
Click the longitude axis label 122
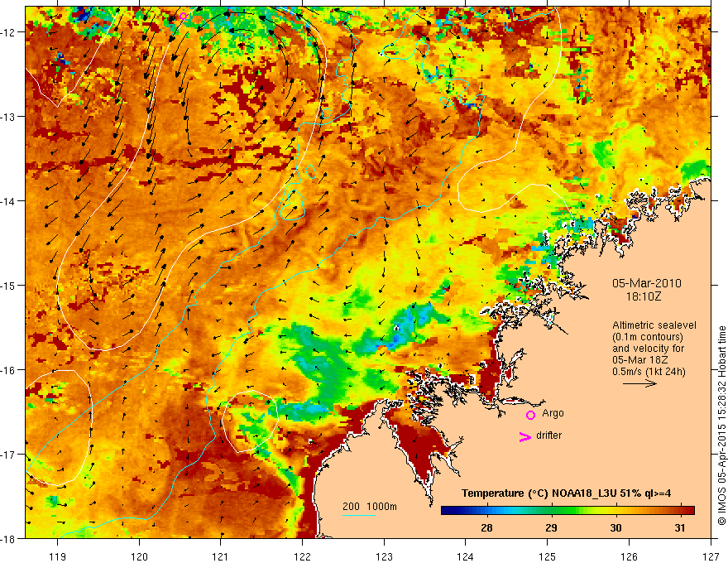point(302,556)
